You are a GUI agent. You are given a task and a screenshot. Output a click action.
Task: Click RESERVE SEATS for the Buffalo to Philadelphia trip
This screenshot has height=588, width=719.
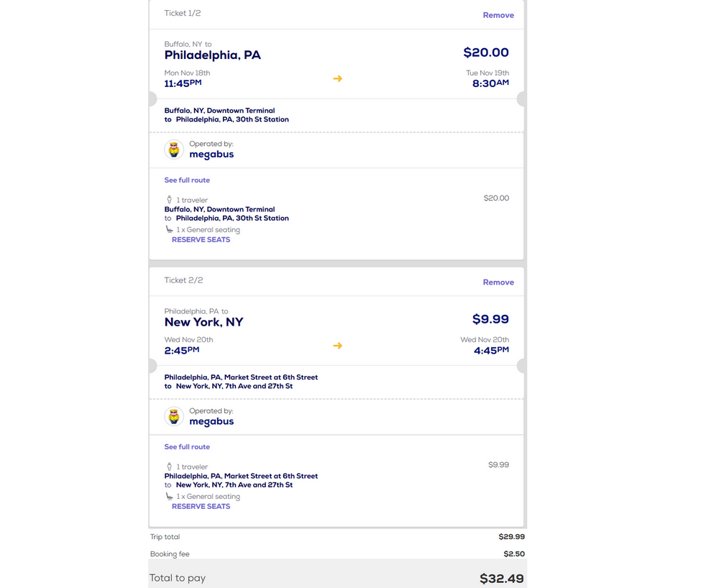pyautogui.click(x=201, y=239)
